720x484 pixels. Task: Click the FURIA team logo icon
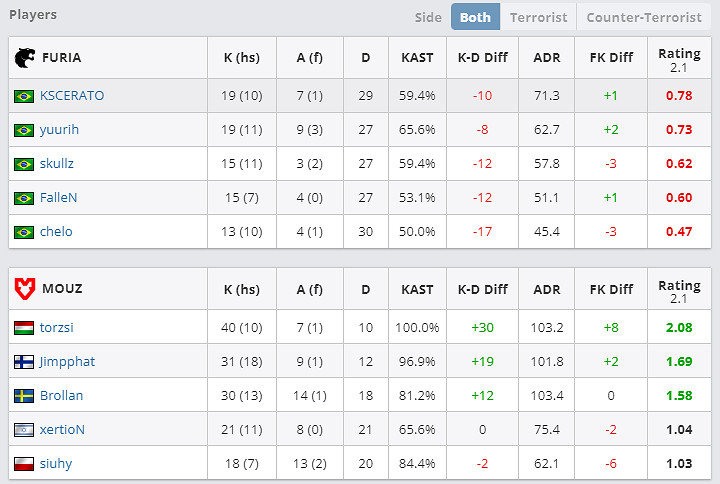click(x=24, y=58)
